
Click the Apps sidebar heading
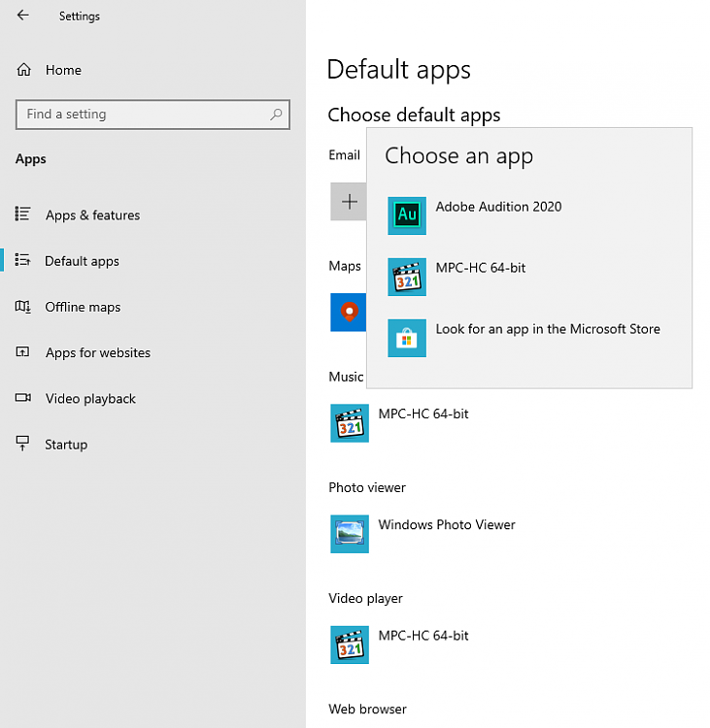coord(31,159)
